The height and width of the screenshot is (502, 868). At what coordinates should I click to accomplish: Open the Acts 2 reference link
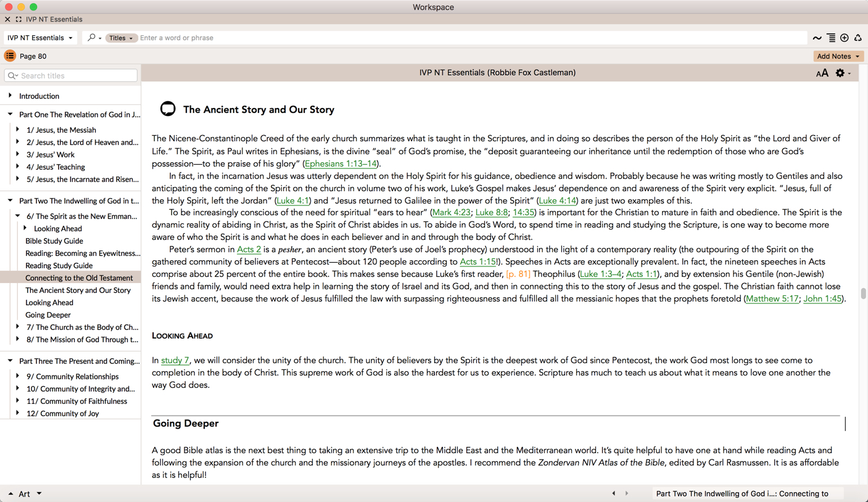[249, 249]
